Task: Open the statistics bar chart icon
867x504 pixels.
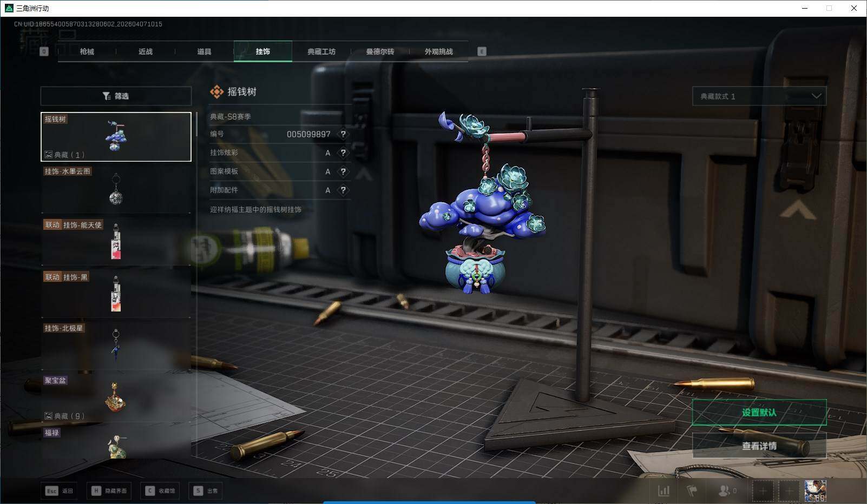Action: [664, 491]
